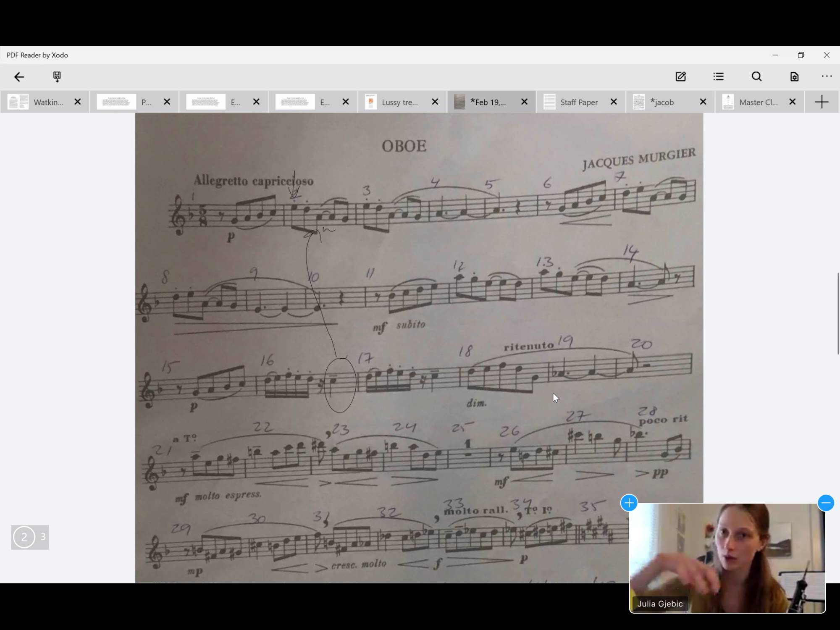This screenshot has width=840, height=630.
Task: Switch to the *jacob tab
Action: point(662,102)
